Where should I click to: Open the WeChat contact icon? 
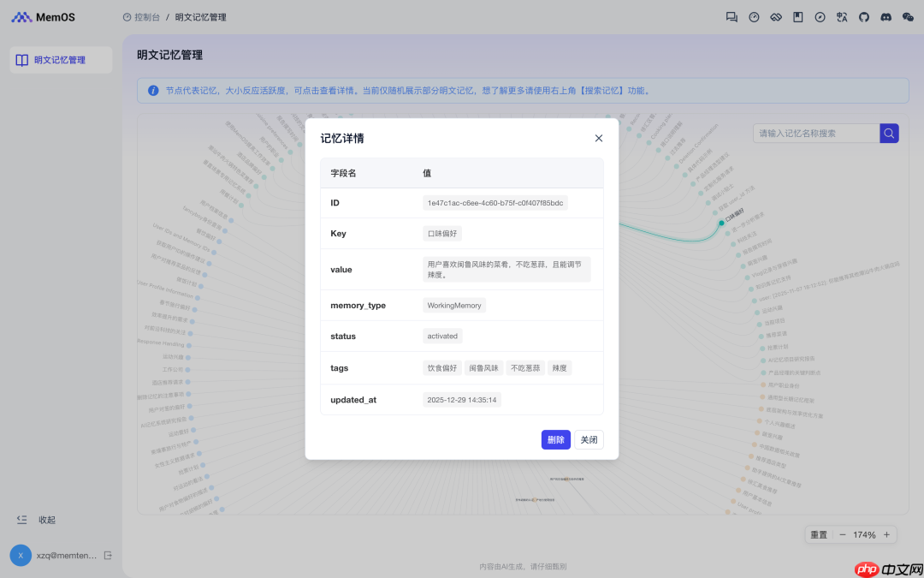[x=909, y=16]
